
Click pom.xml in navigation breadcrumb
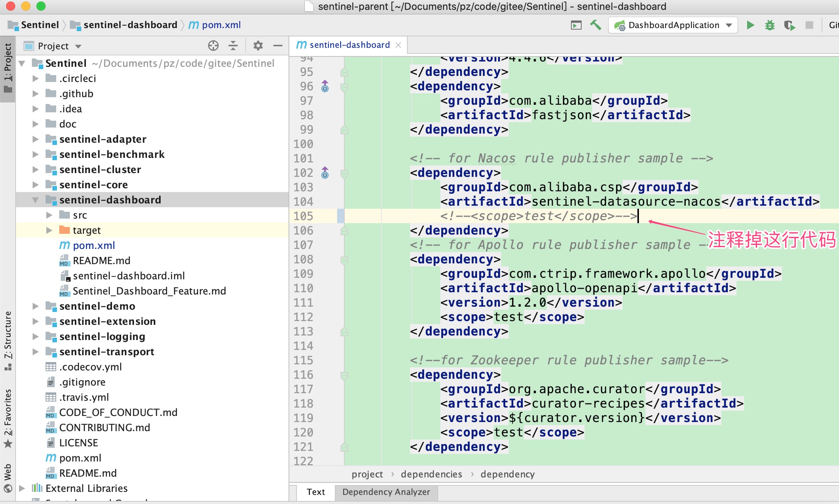pyautogui.click(x=215, y=25)
